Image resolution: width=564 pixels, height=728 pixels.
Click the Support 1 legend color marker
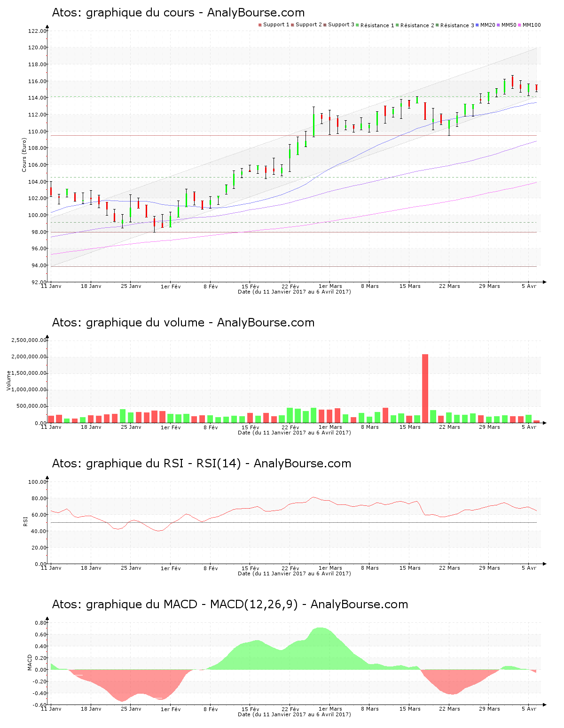[x=260, y=25]
